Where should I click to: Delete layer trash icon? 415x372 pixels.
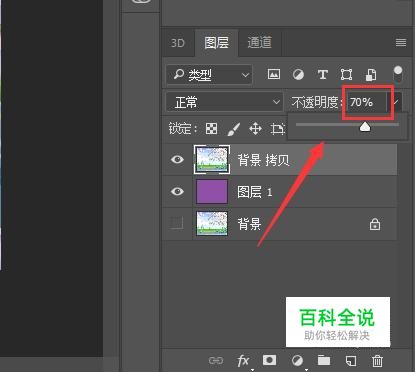(377, 360)
